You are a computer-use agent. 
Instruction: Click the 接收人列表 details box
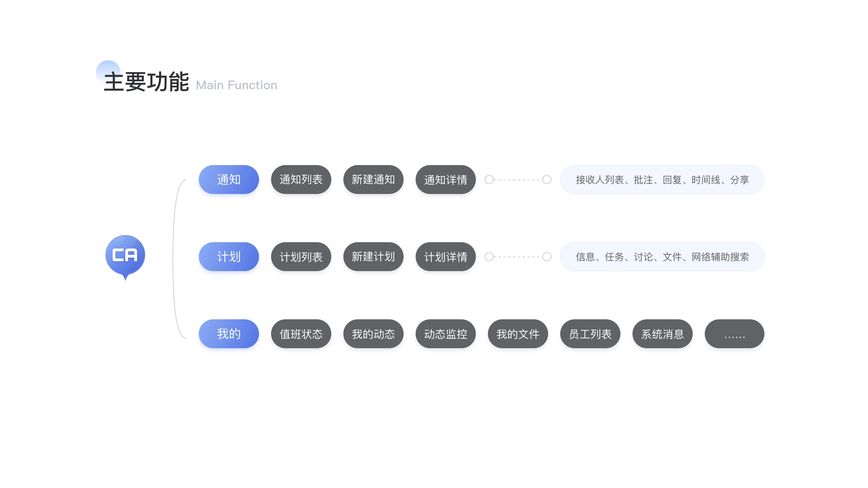point(662,179)
